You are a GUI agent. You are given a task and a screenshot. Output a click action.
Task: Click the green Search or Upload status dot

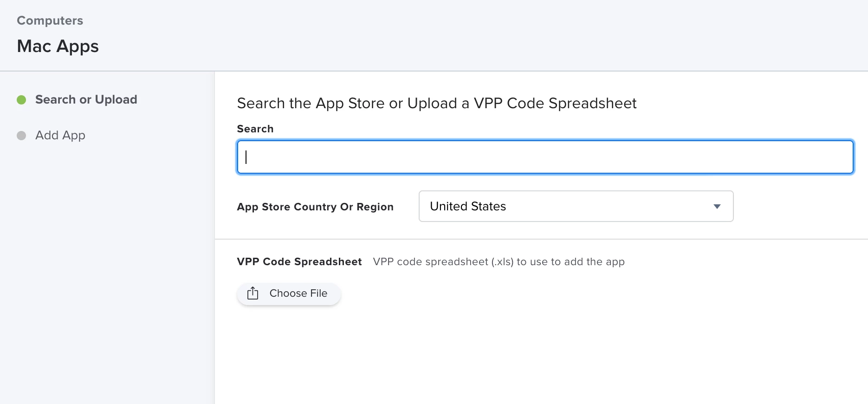(21, 100)
